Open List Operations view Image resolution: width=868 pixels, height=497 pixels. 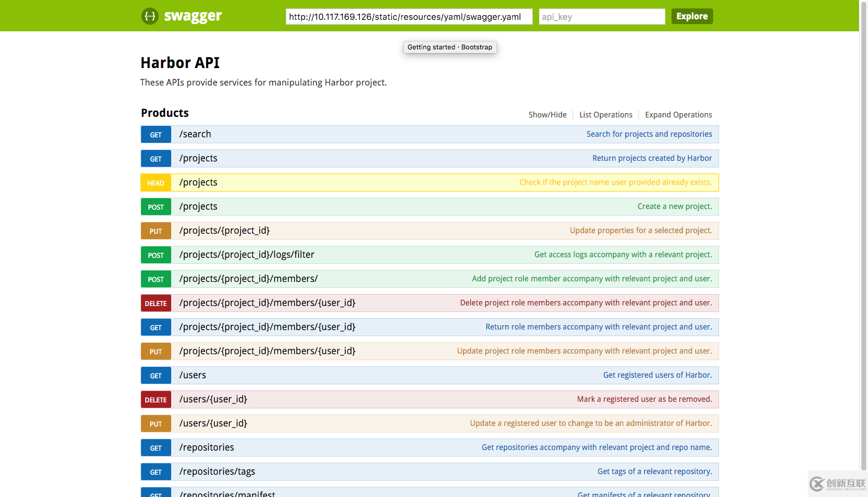pos(605,114)
